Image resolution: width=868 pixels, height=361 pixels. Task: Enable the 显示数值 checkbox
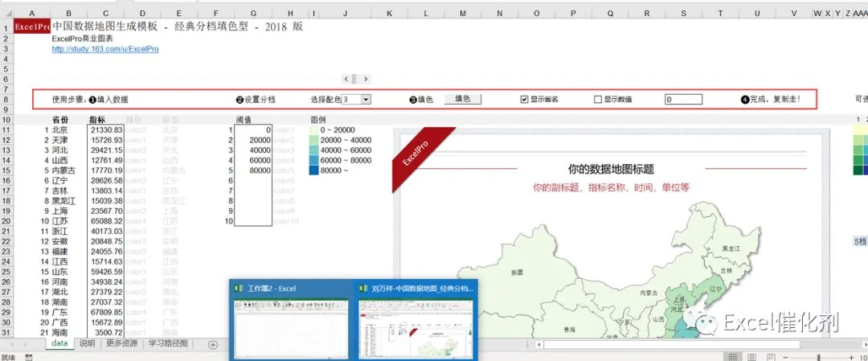(598, 100)
